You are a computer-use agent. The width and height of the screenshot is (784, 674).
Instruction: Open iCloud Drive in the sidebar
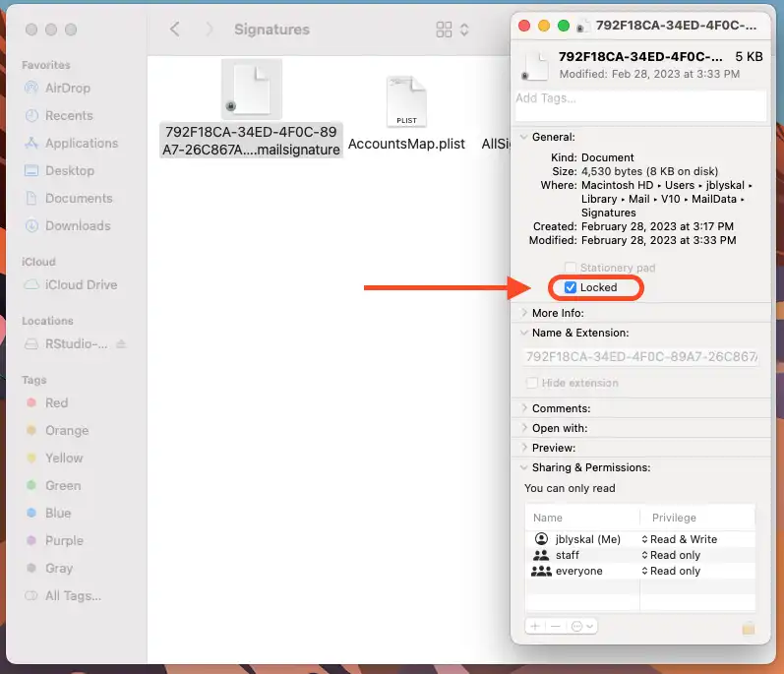(81, 284)
